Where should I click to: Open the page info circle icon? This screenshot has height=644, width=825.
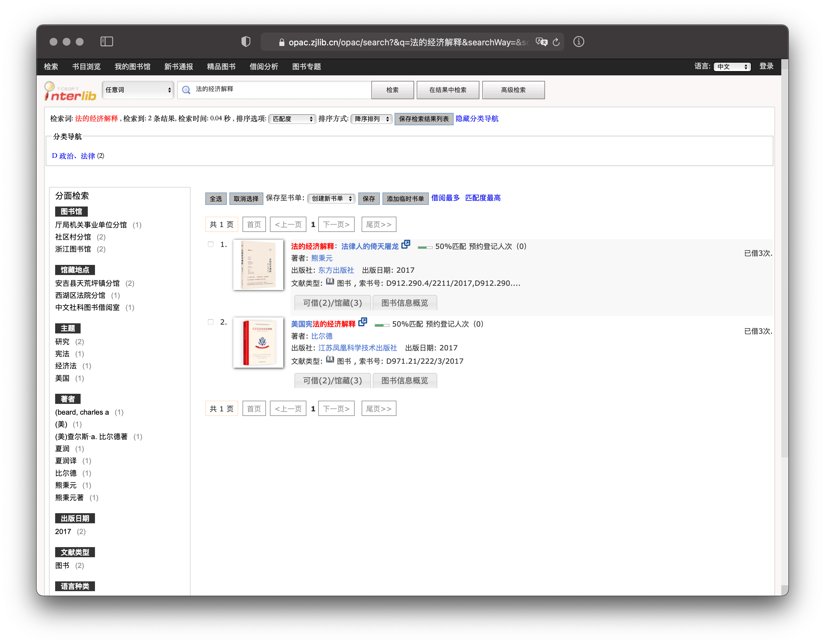pyautogui.click(x=578, y=41)
